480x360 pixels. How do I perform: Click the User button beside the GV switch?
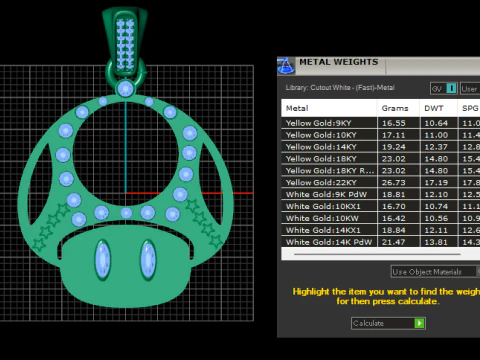click(470, 89)
